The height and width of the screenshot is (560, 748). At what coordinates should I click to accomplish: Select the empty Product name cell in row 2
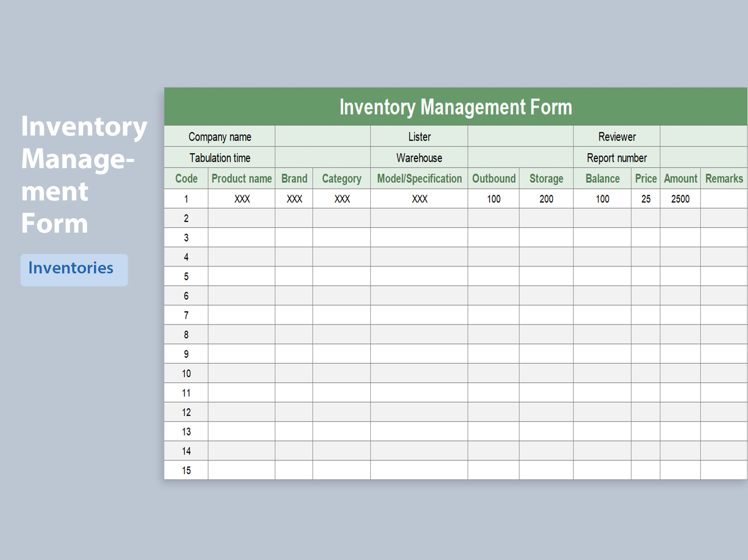[x=241, y=218]
